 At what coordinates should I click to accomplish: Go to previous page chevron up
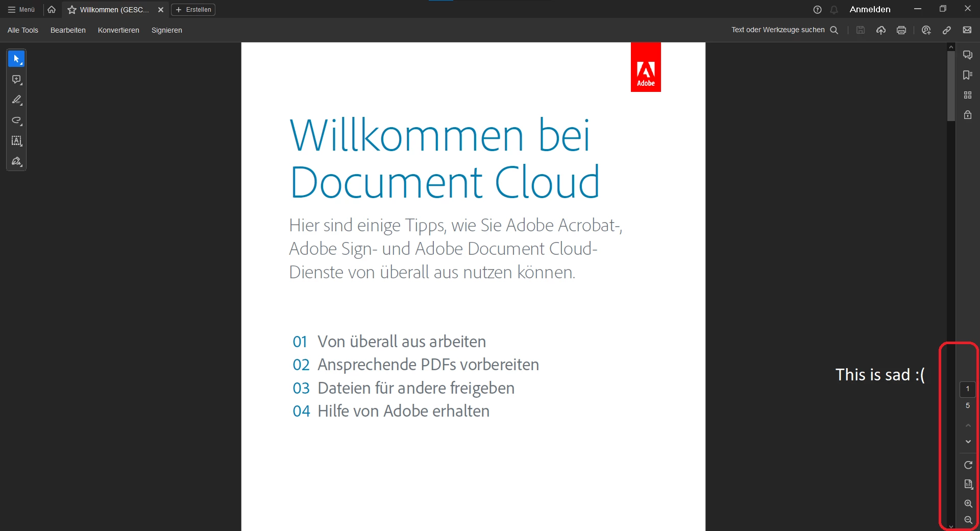(x=968, y=425)
